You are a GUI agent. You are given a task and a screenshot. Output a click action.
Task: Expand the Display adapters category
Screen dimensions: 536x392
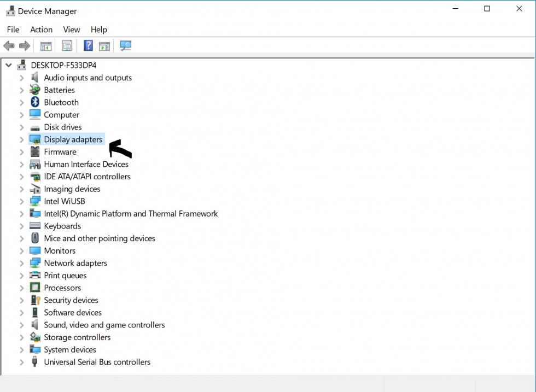(21, 139)
